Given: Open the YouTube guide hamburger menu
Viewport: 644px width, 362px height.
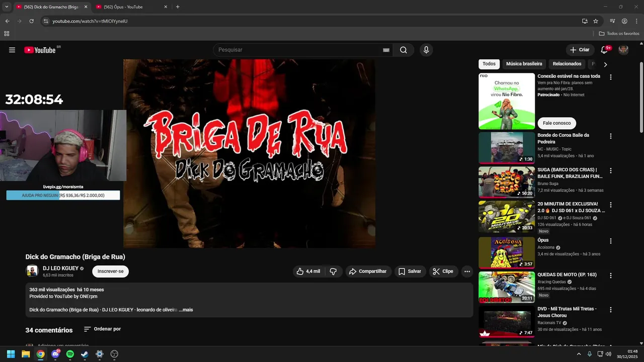Looking at the screenshot, I should [12, 50].
